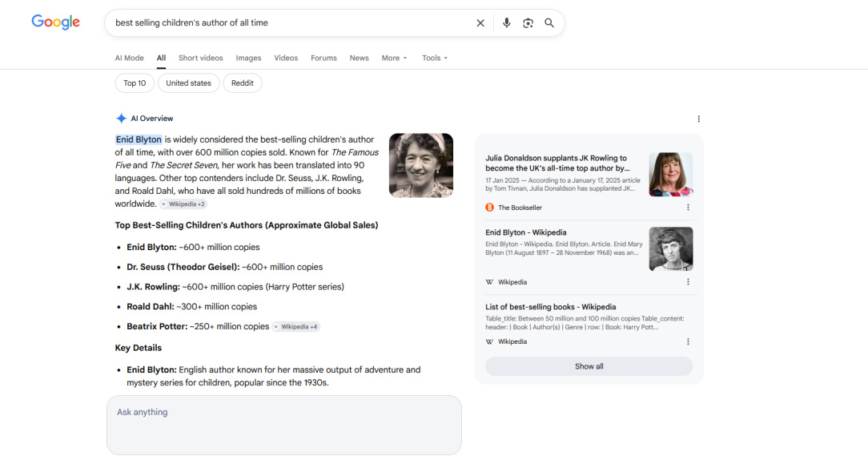Viewport: 868px width, 460px height.
Task: Open Enid Blyton - Wikipedia link
Action: click(x=526, y=232)
